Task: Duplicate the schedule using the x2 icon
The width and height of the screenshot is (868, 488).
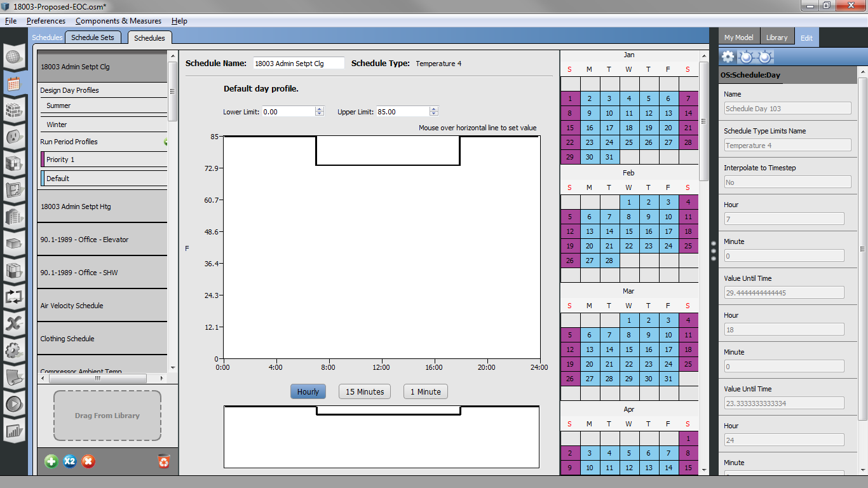Action: [69, 462]
